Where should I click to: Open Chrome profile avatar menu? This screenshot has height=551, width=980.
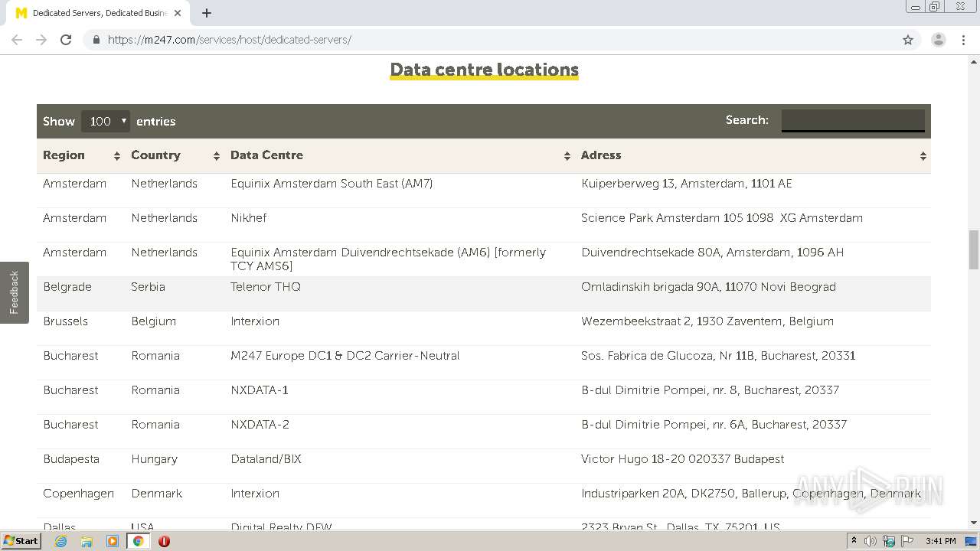(x=938, y=40)
